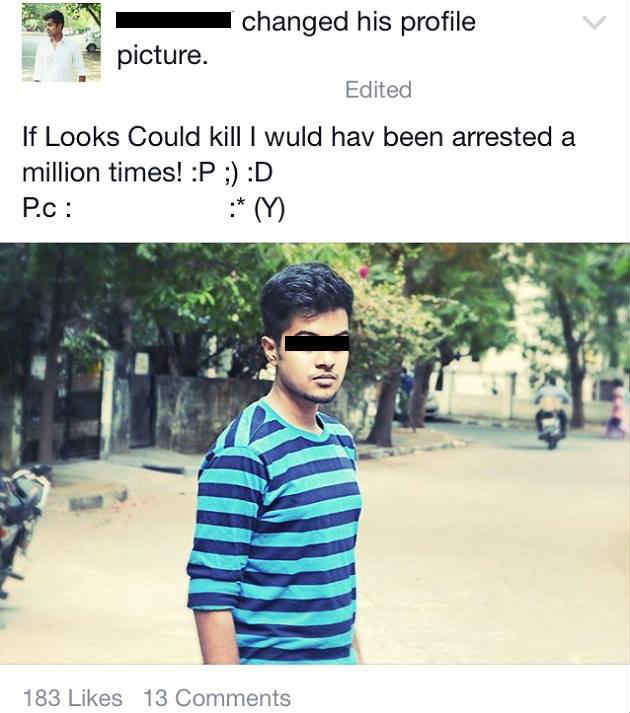The image size is (630, 713).
Task: Click the ':P ;) :D' emoticons in caption
Action: coord(231,173)
